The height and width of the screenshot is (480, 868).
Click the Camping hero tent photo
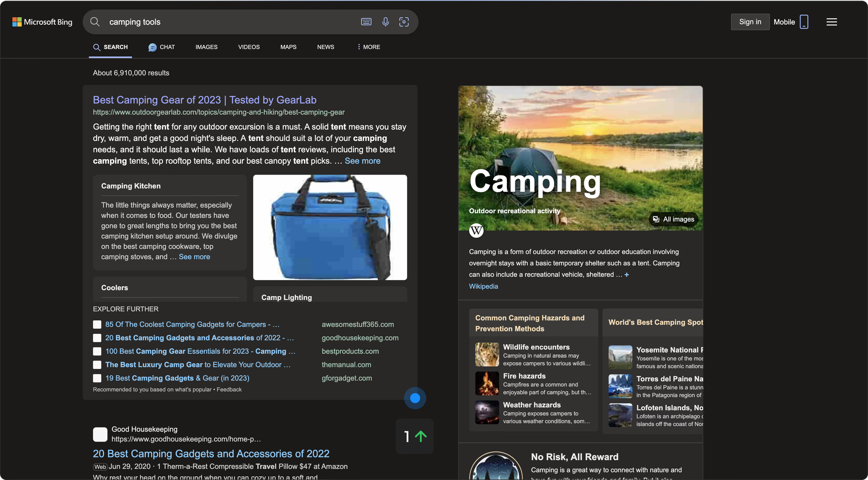click(580, 158)
